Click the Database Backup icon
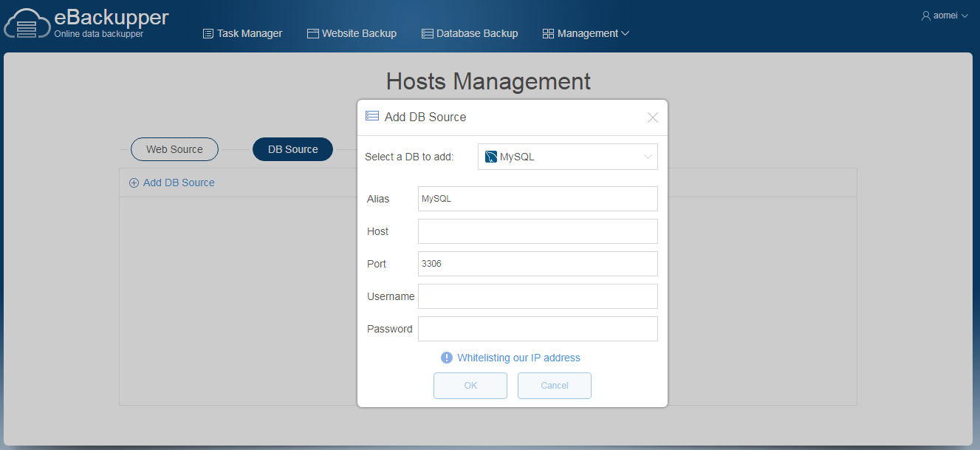980x450 pixels. (428, 33)
